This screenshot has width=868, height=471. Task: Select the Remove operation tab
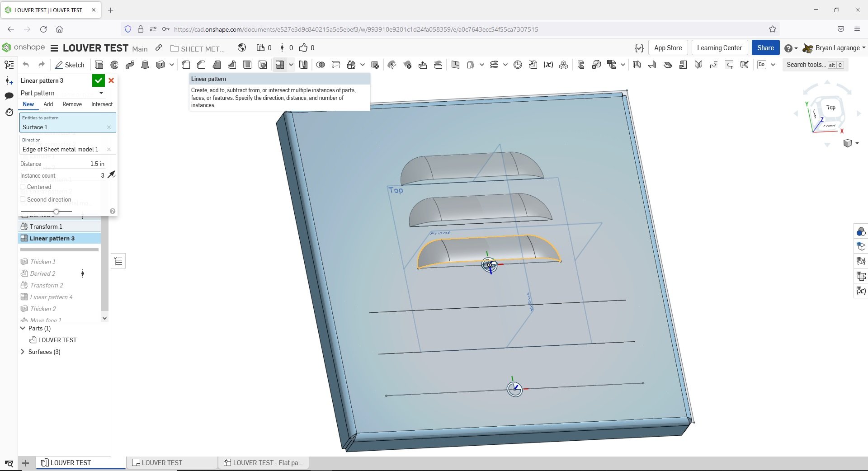click(x=72, y=104)
